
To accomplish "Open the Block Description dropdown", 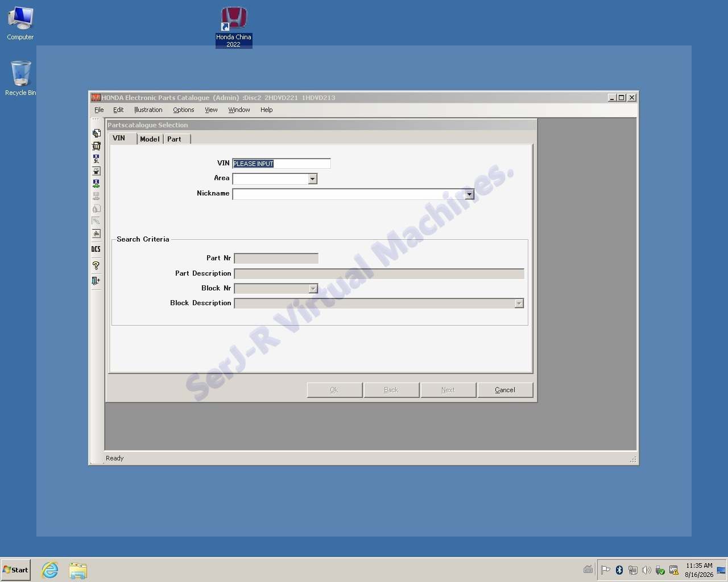I will 519,304.
